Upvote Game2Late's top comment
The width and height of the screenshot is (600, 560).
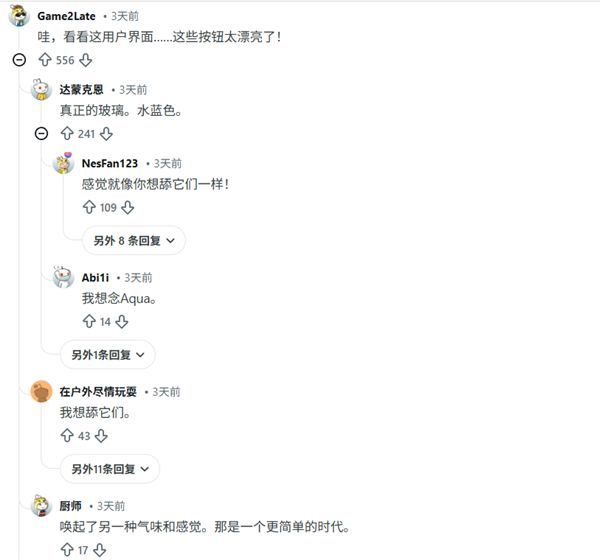click(44, 60)
